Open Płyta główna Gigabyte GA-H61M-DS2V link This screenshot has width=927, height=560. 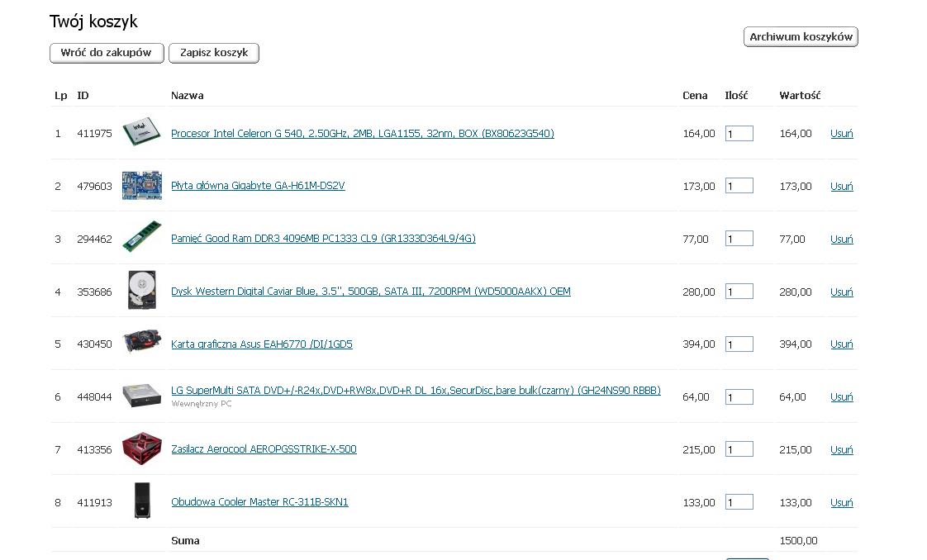pos(258,186)
